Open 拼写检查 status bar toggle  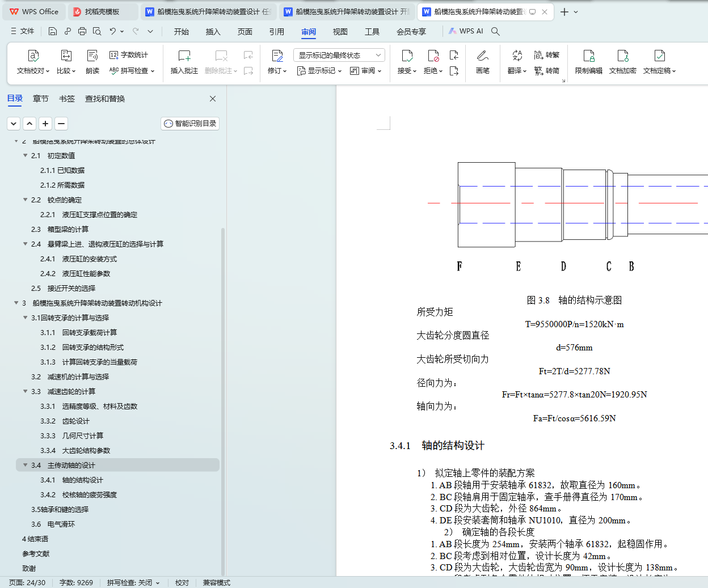pyautogui.click(x=133, y=583)
